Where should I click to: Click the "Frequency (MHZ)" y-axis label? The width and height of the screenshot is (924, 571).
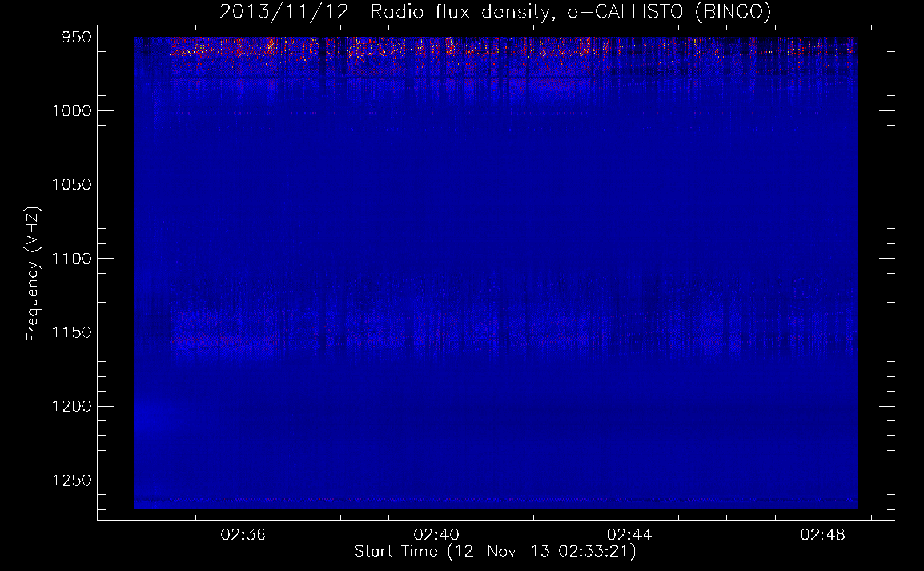[x=33, y=274]
